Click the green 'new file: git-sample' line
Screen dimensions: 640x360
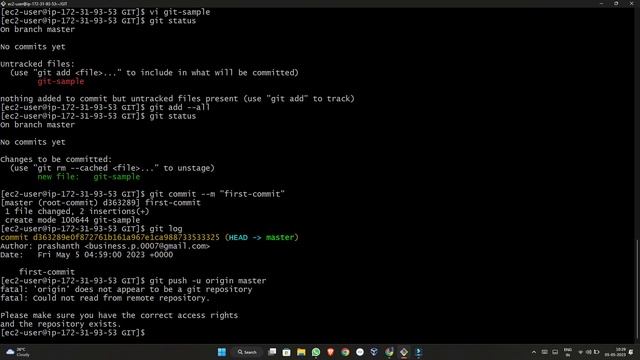pyautogui.click(x=89, y=177)
